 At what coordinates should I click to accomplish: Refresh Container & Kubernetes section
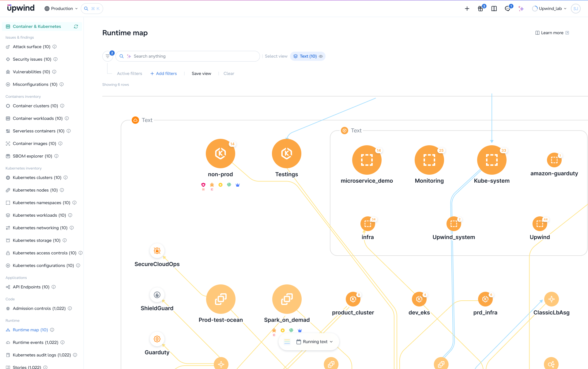76,27
